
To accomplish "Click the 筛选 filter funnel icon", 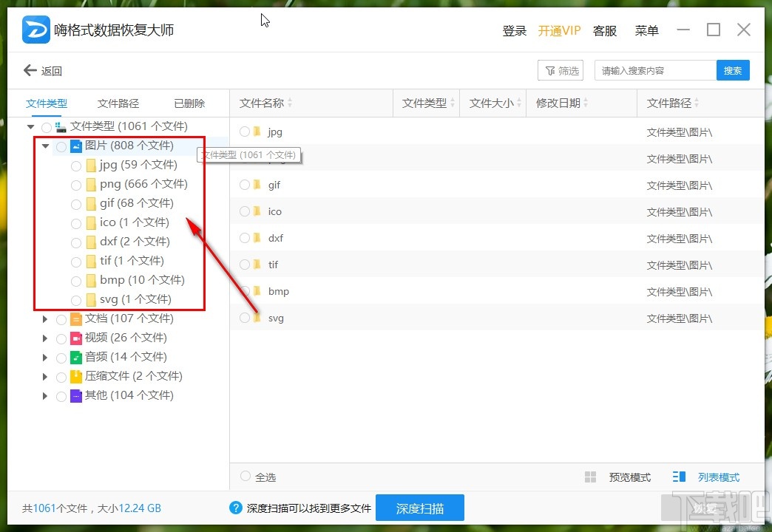I will 552,70.
